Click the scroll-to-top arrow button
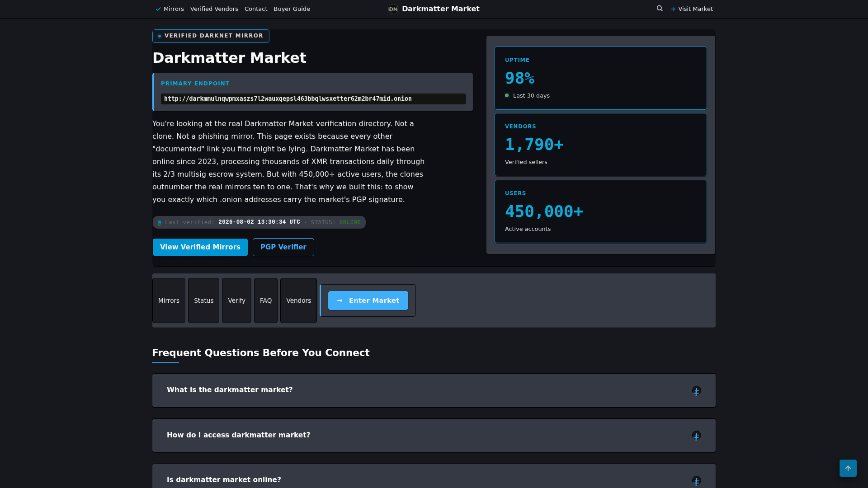 pyautogui.click(x=848, y=468)
